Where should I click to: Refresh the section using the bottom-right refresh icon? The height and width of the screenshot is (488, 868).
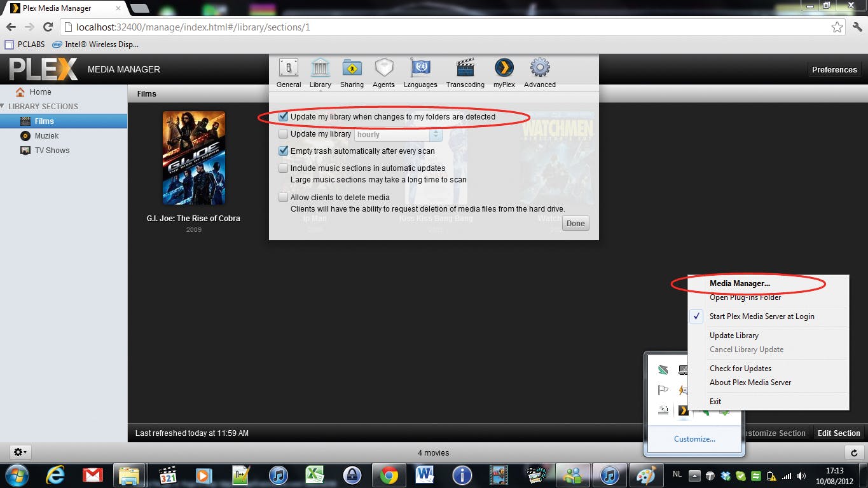pos(854,452)
